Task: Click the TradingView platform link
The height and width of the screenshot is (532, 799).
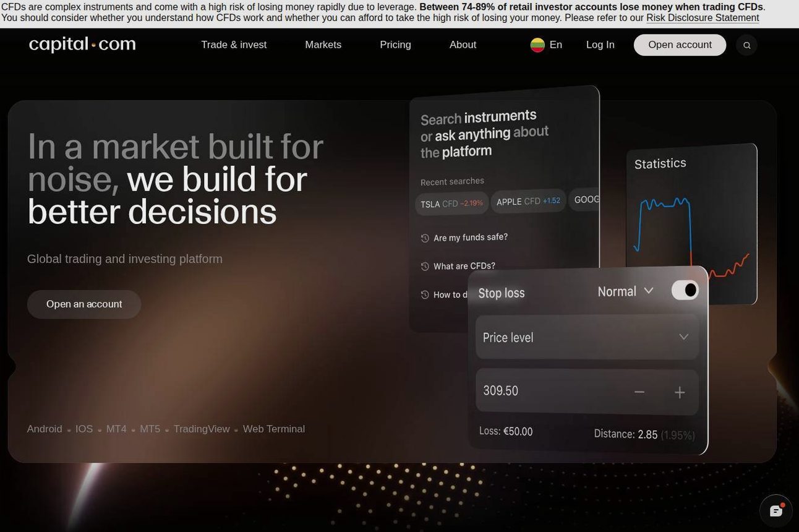Action: (202, 429)
